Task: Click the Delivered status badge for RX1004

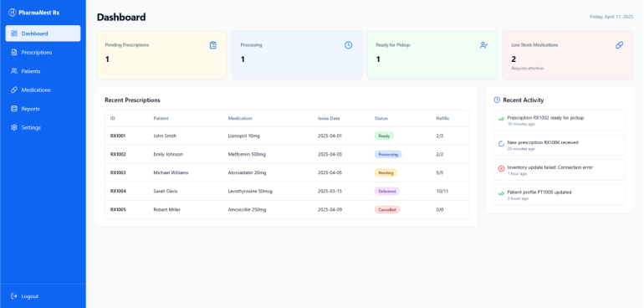Action: pyautogui.click(x=387, y=191)
